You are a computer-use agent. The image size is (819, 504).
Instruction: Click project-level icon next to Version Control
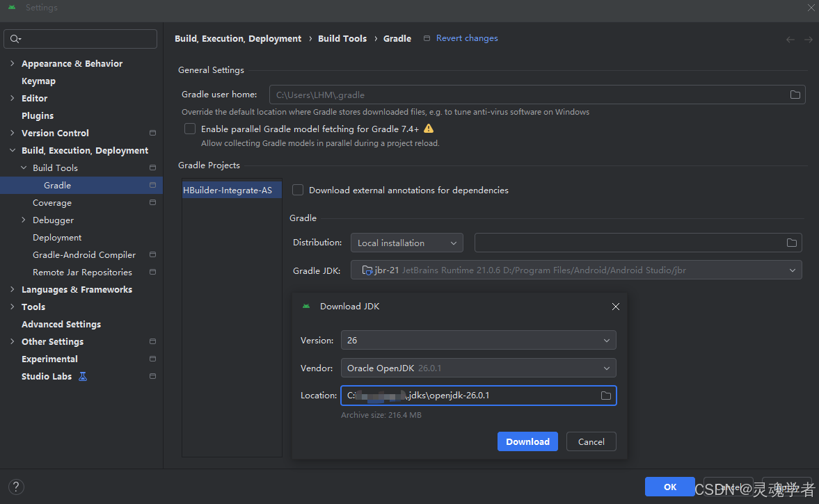(x=152, y=133)
